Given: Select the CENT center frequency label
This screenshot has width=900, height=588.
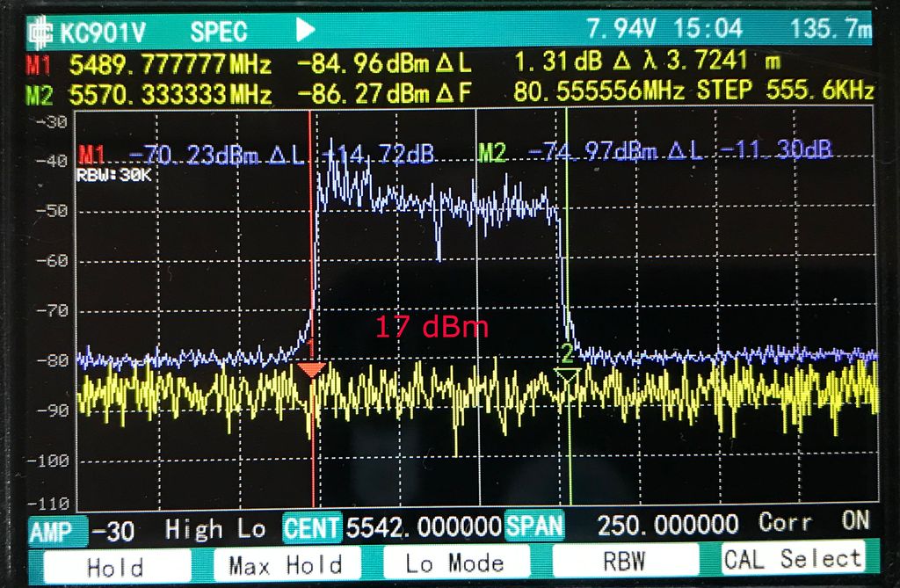Looking at the screenshot, I should [311, 527].
